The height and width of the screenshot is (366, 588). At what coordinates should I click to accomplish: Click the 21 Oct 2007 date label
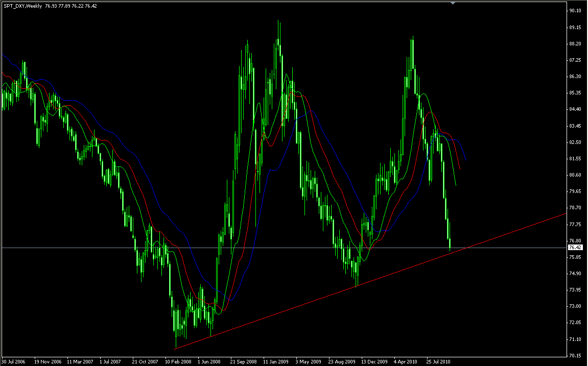(x=145, y=362)
